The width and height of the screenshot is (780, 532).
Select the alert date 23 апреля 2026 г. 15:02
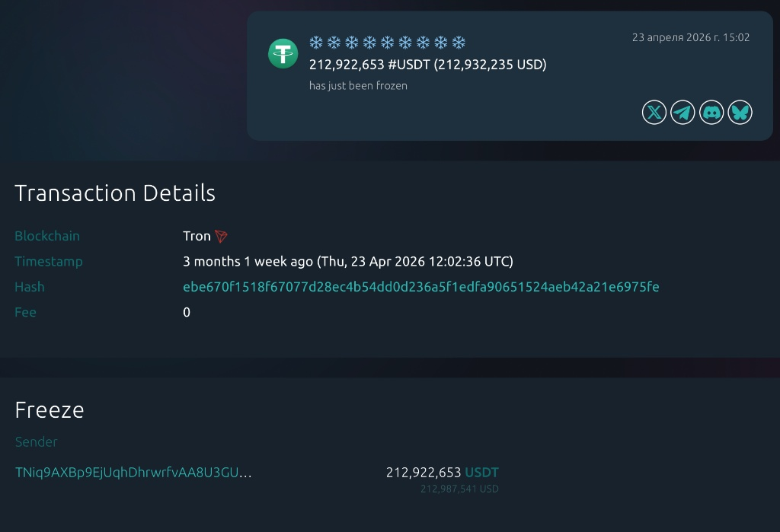(x=690, y=37)
